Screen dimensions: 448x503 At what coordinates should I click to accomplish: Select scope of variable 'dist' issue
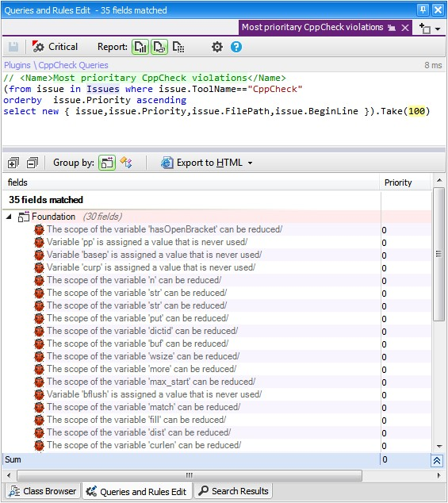[x=216, y=432]
